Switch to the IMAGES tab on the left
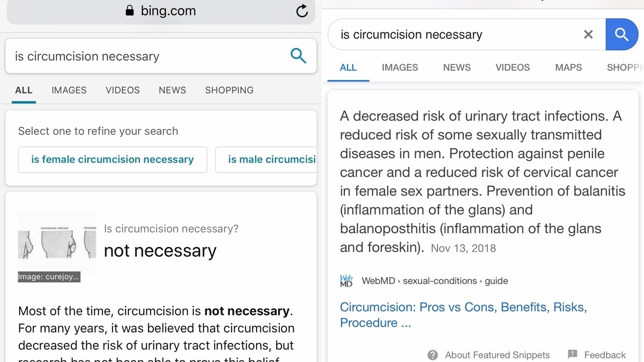Viewport: 644px width, 362px height. [68, 90]
